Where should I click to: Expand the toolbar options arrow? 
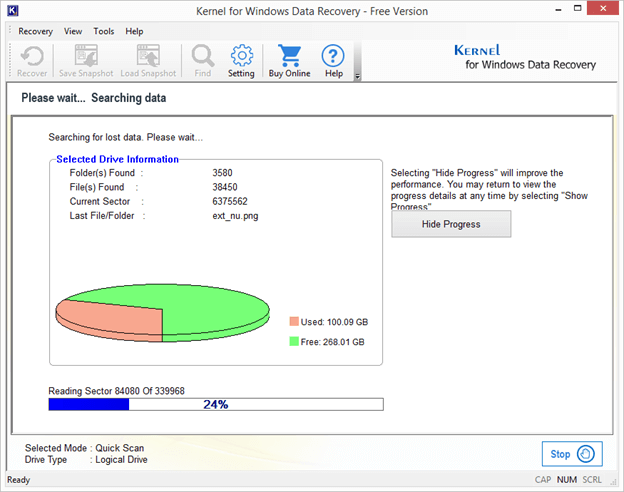point(357,76)
